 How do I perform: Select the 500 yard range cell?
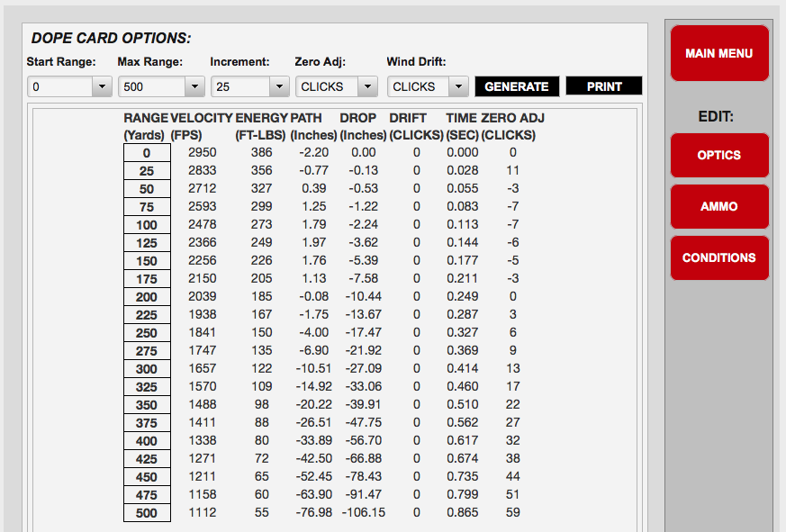coord(147,513)
